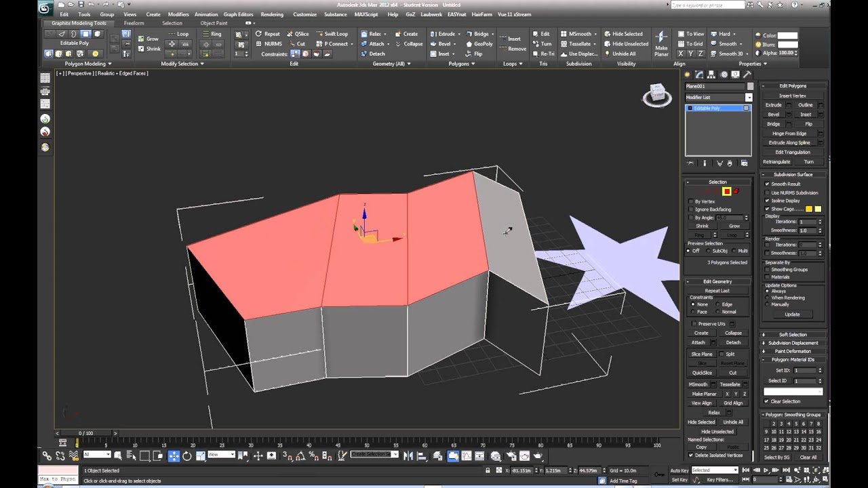Image resolution: width=868 pixels, height=488 pixels.
Task: Open the Utilities hammer panel tab
Action: [x=747, y=75]
